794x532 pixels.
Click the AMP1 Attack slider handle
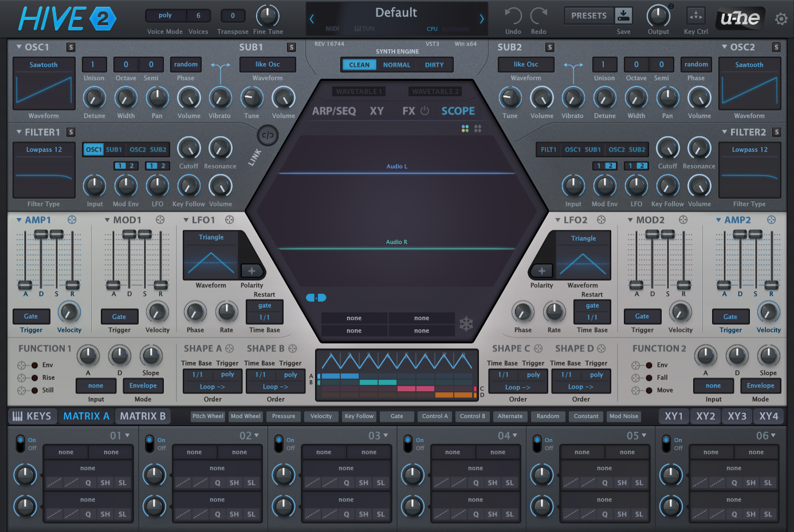[x=25, y=285]
